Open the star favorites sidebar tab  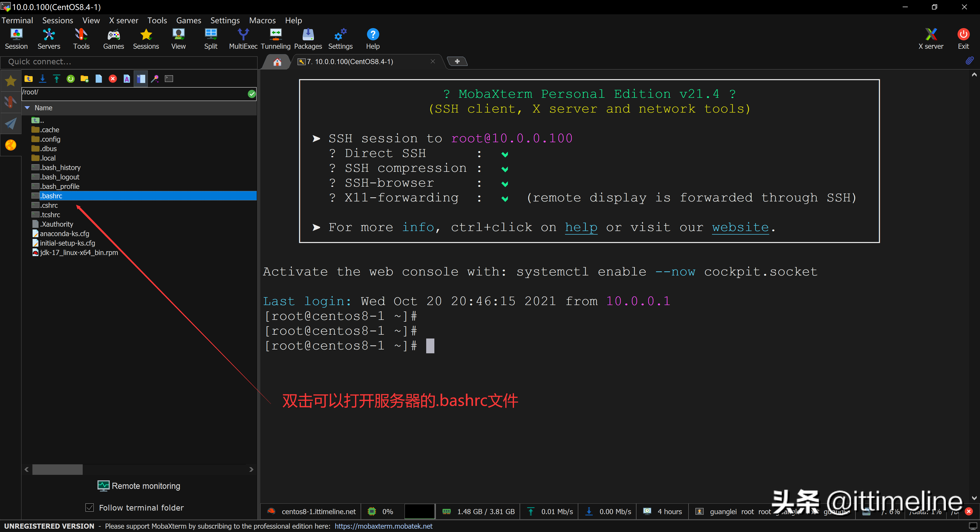11,81
